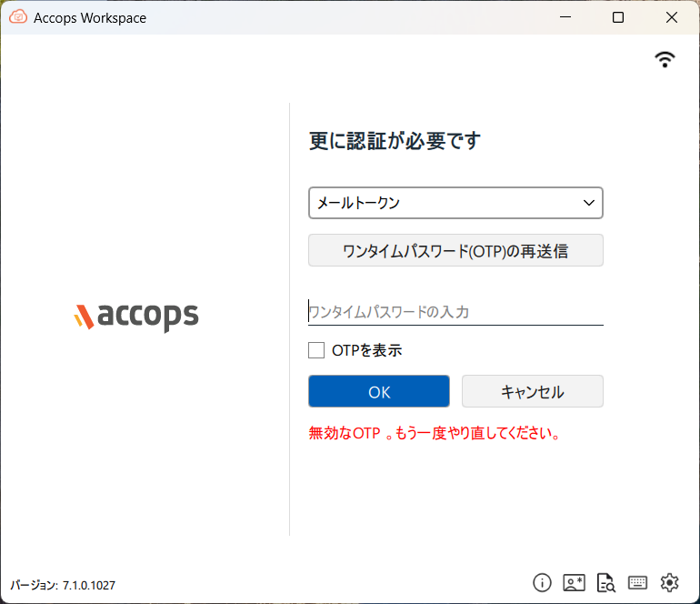Screen dimensions: 700x604
Task: Focus the ワンタイムパスワードの入力 field
Action: point(455,311)
